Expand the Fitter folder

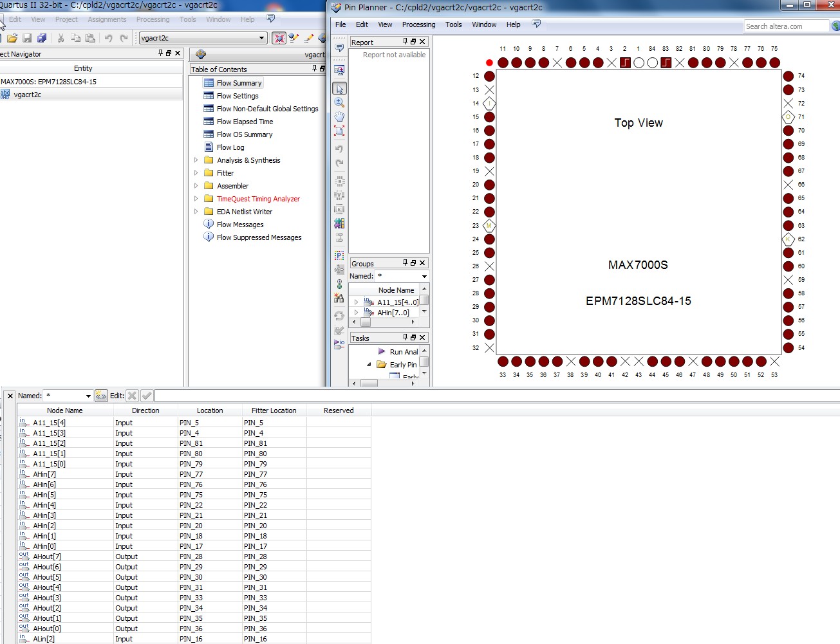(x=196, y=172)
